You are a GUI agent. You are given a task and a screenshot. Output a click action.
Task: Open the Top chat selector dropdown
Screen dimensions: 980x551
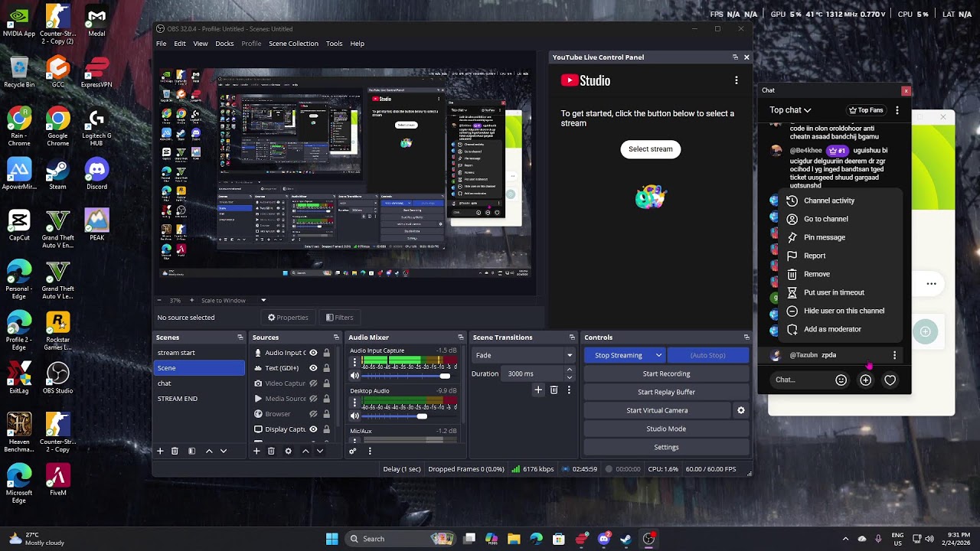click(x=790, y=110)
